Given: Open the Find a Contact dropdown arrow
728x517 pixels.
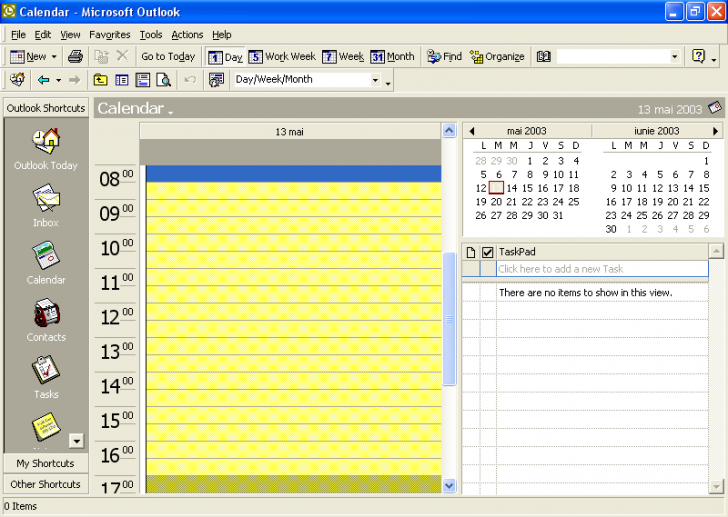Looking at the screenshot, I should [674, 57].
